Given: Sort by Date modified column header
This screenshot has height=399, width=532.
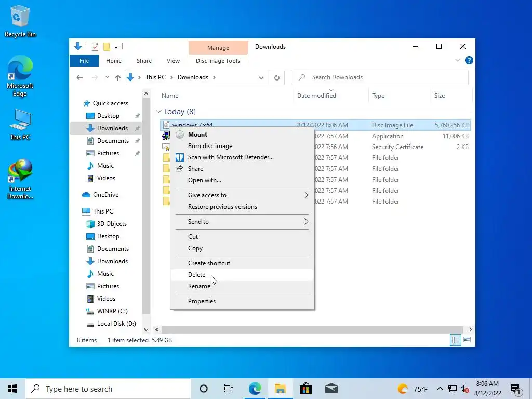Looking at the screenshot, I should [331, 96].
